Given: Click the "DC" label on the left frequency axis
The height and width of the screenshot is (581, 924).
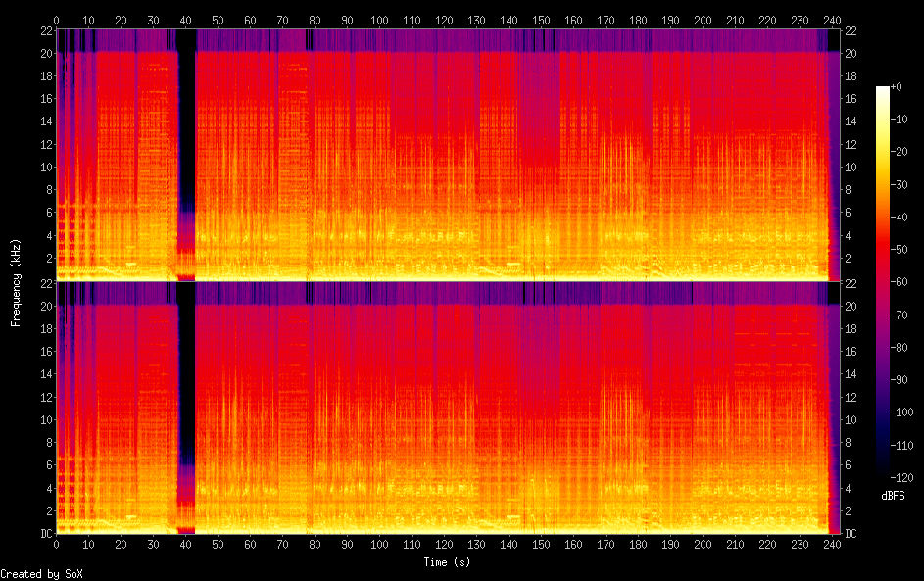Looking at the screenshot, I should pyautogui.click(x=46, y=534).
